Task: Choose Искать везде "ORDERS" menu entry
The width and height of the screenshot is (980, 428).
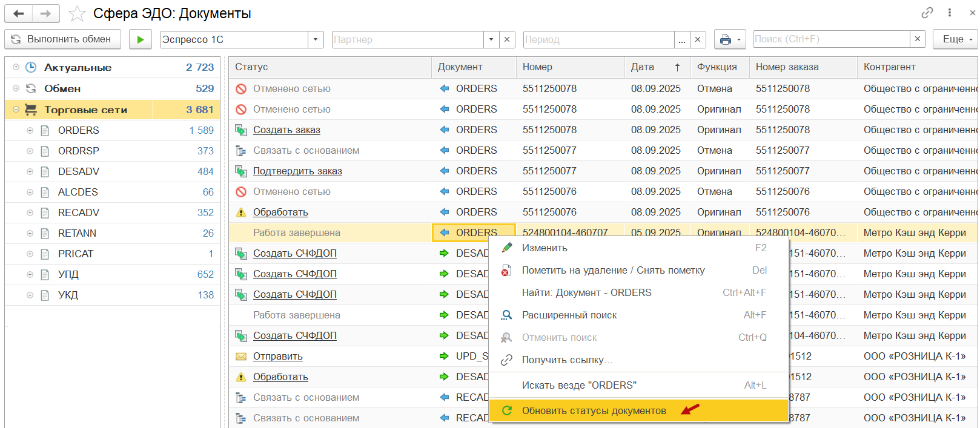Action: 638,386
